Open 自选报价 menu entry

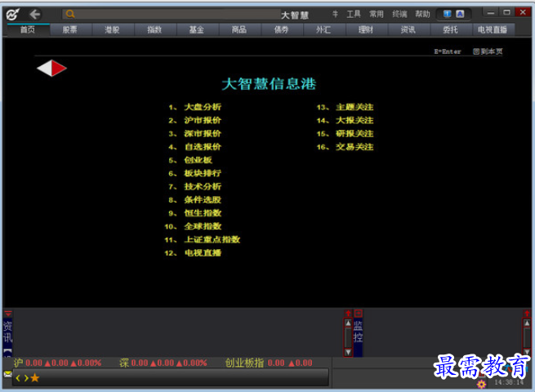(x=203, y=147)
